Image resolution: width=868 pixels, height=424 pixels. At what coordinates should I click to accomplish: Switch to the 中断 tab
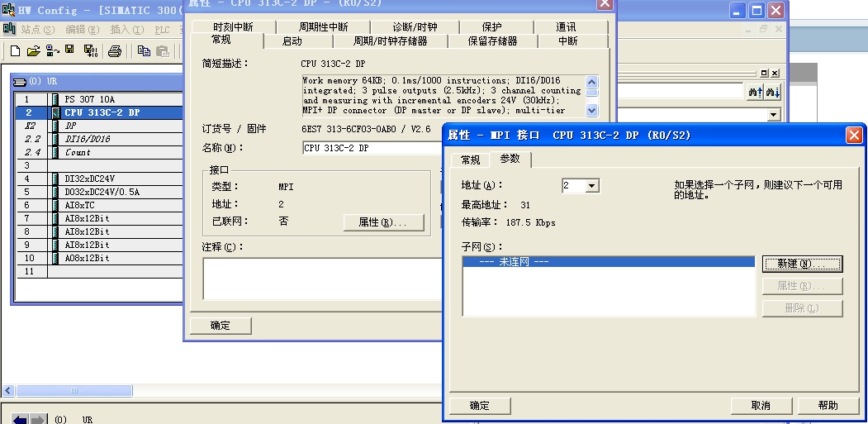point(568,41)
